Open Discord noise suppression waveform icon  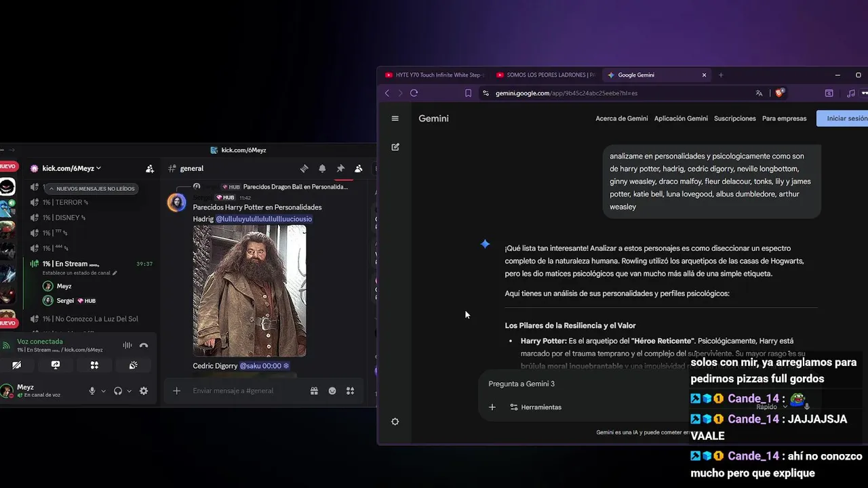(127, 346)
